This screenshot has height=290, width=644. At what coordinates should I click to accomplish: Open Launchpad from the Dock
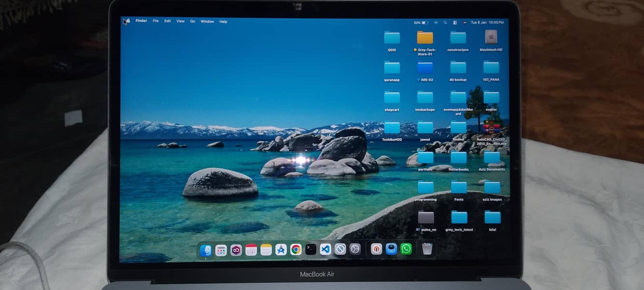(221, 249)
